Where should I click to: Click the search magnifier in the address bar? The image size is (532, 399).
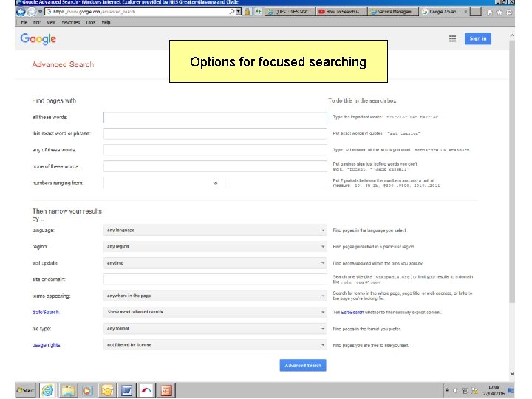point(232,12)
